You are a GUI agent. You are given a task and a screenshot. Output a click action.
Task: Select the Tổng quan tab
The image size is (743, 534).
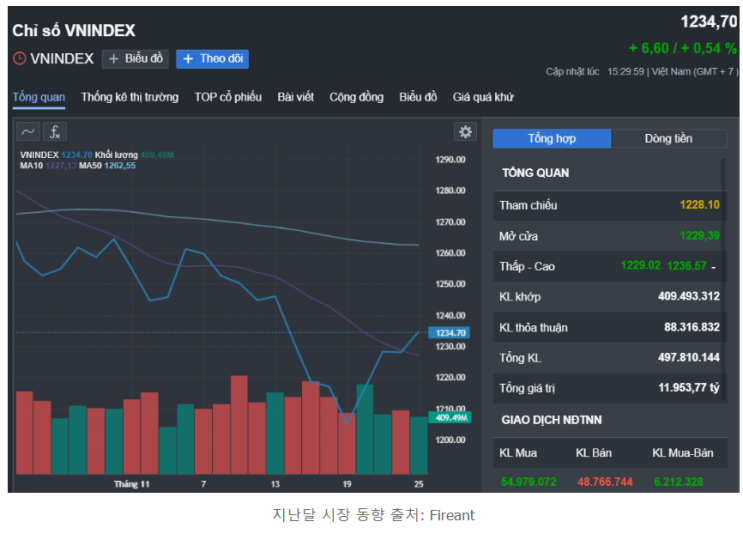click(39, 98)
